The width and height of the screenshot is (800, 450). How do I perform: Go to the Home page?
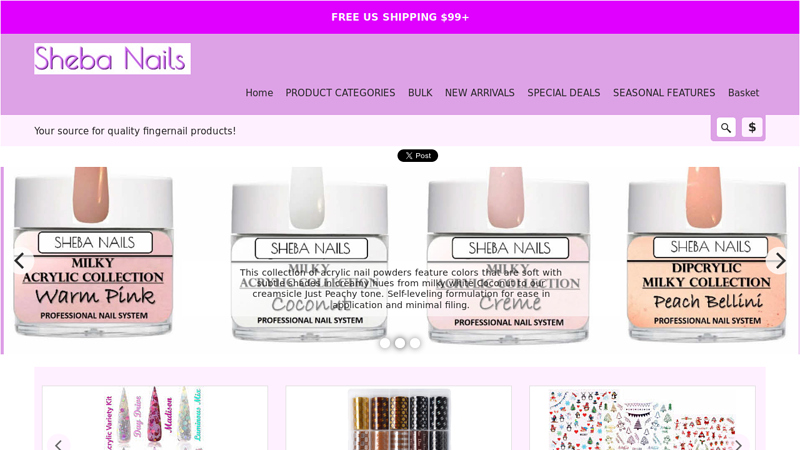259,93
